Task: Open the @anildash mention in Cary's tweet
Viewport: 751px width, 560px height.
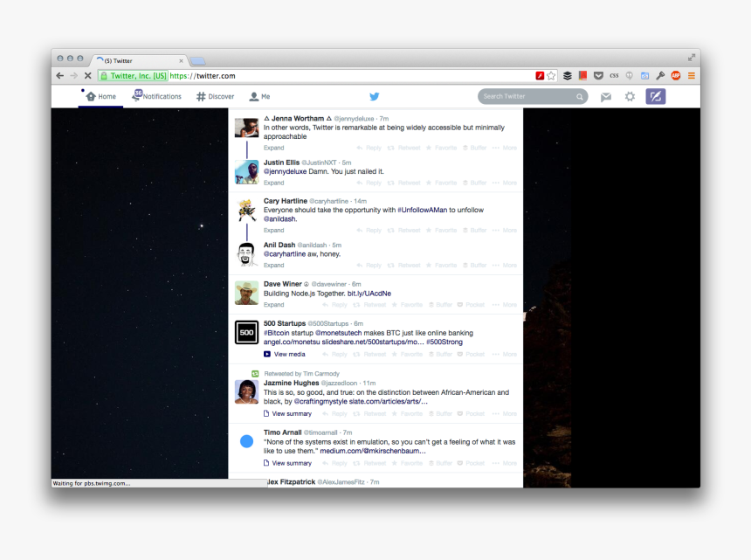Action: pos(280,219)
